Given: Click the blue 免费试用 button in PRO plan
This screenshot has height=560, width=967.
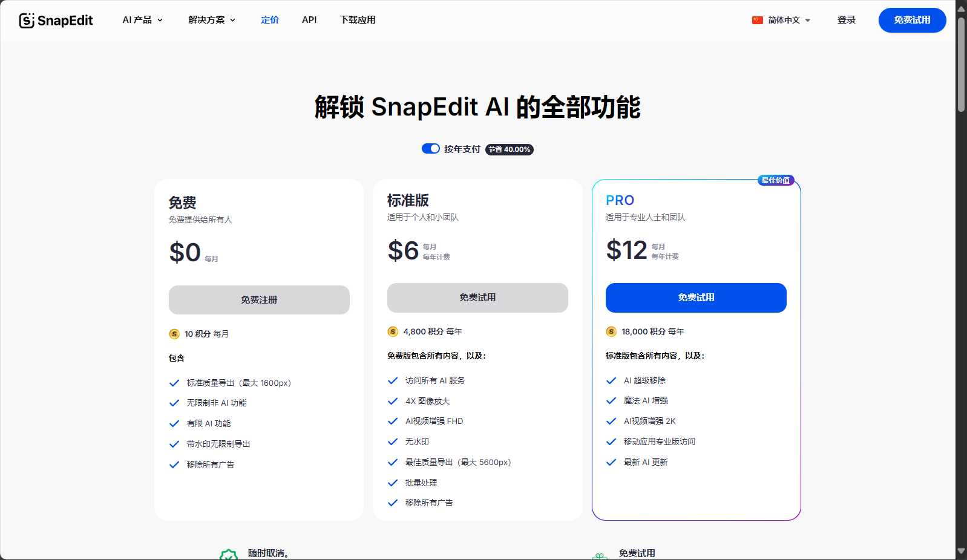Looking at the screenshot, I should tap(696, 298).
